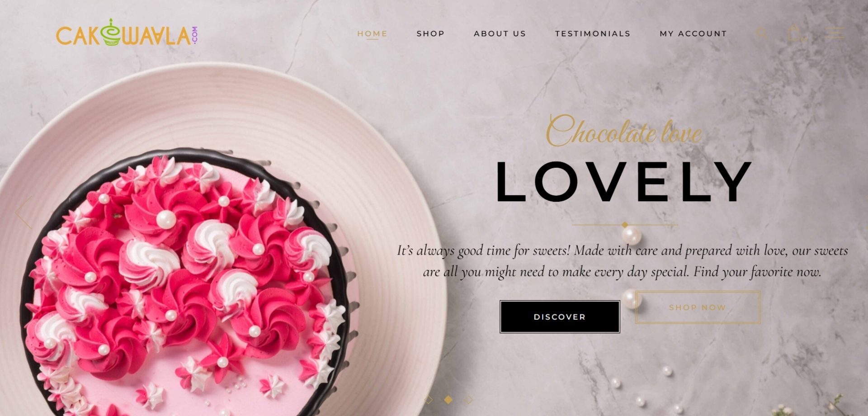Click the gold diamond divider under LOVELY
The image size is (868, 416).
pyautogui.click(x=625, y=225)
